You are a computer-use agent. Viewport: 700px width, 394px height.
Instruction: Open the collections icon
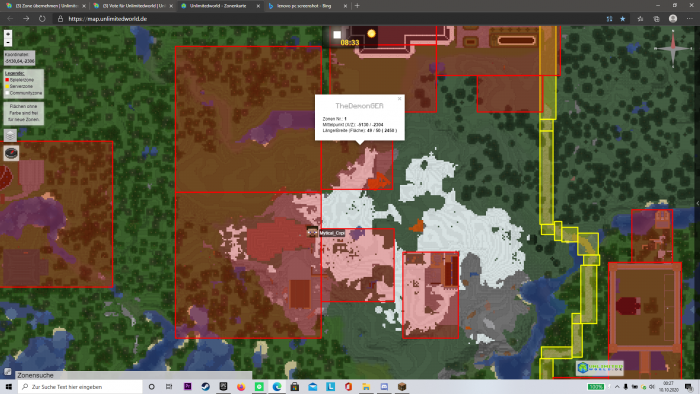pyautogui.click(x=656, y=19)
